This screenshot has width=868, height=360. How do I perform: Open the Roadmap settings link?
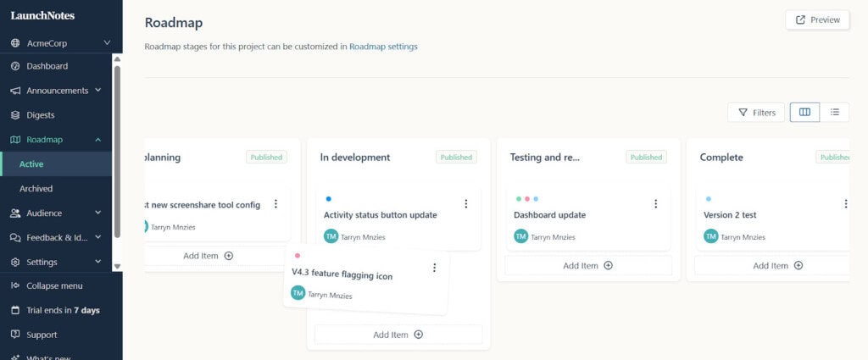tap(383, 47)
